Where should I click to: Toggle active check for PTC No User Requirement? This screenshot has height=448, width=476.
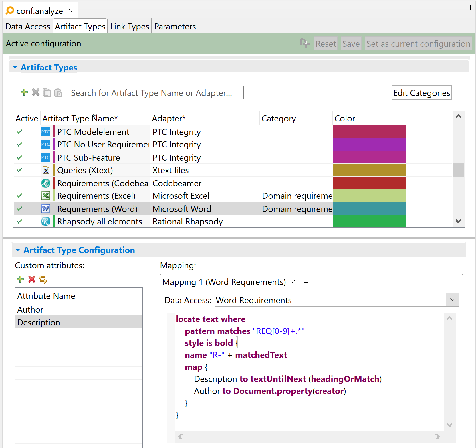(19, 144)
